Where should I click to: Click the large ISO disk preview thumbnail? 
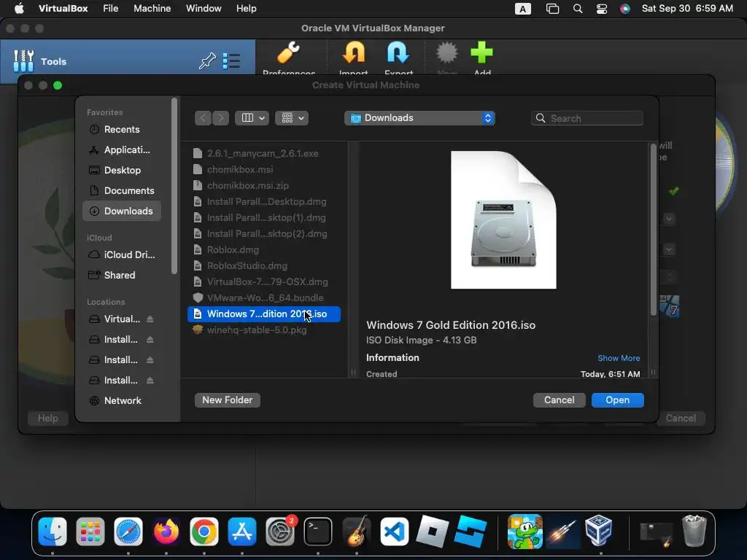pyautogui.click(x=503, y=219)
